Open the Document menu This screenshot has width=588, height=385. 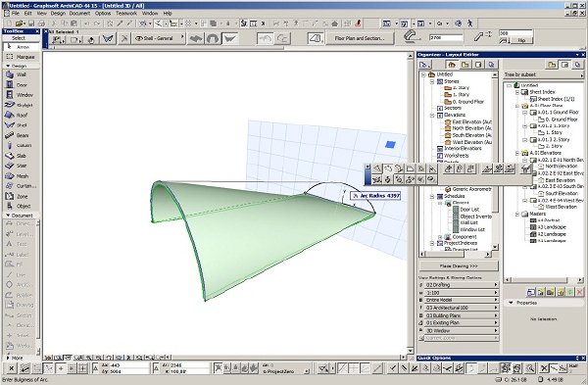(80, 13)
